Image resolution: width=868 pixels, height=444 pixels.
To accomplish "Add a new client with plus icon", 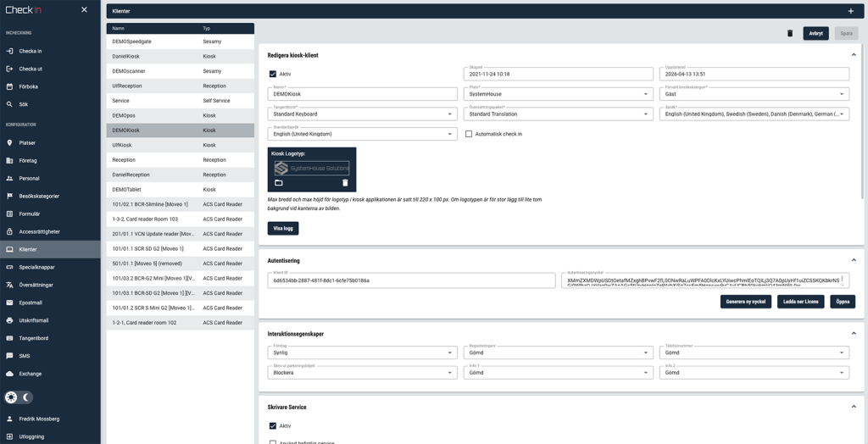I will 851,11.
